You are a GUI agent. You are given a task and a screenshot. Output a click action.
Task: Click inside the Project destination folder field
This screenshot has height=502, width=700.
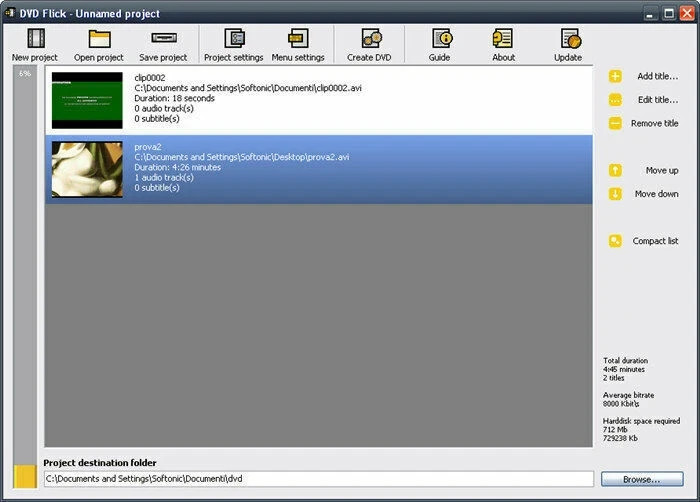[x=319, y=479]
